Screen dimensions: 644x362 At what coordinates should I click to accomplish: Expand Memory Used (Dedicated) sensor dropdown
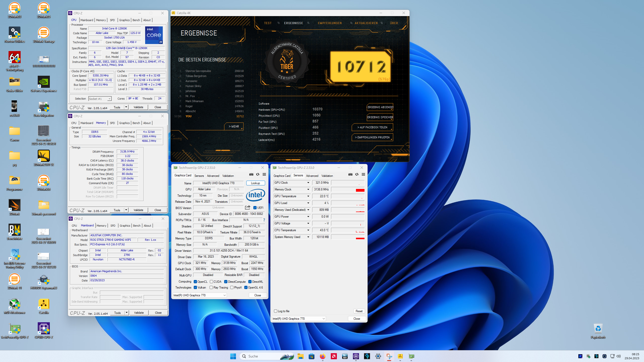(308, 210)
